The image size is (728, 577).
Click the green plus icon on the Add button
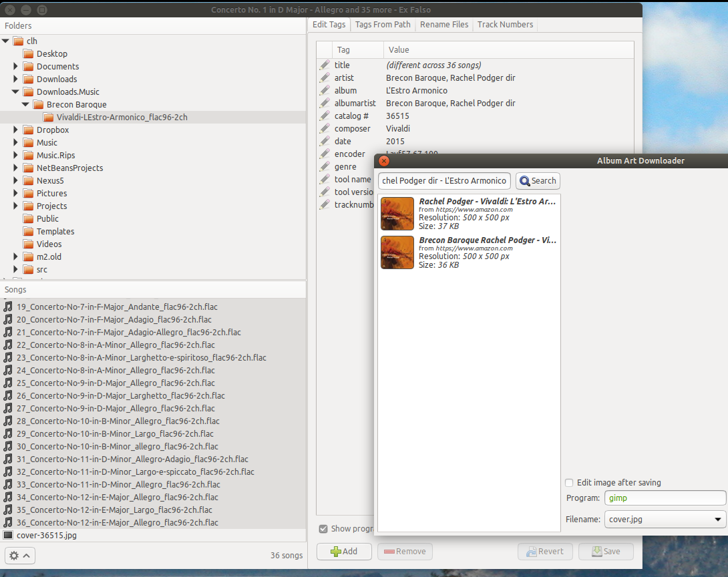click(x=335, y=551)
